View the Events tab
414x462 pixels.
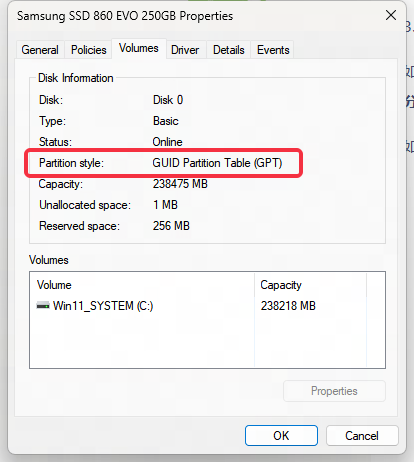coord(273,50)
